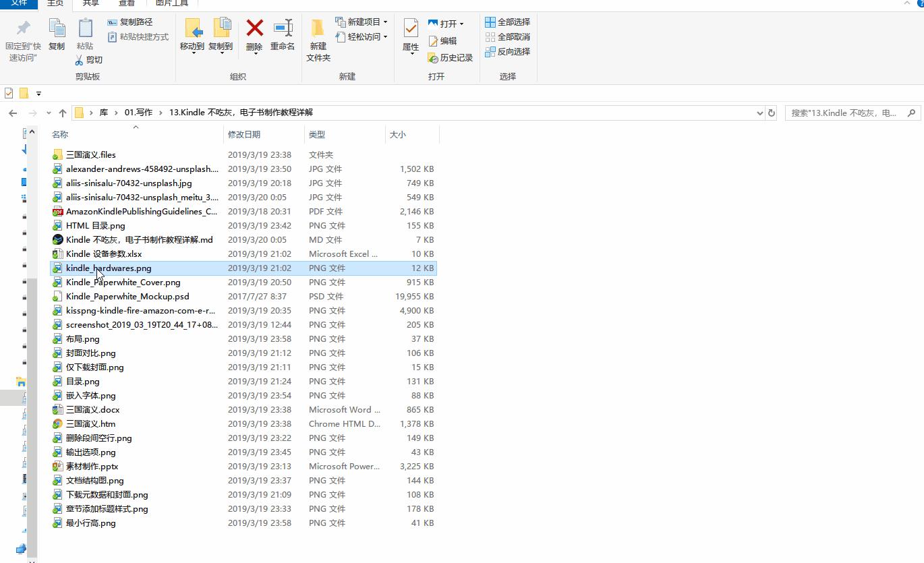Select the file named 文档结构图.png
This screenshot has width=924, height=563.
click(x=95, y=481)
